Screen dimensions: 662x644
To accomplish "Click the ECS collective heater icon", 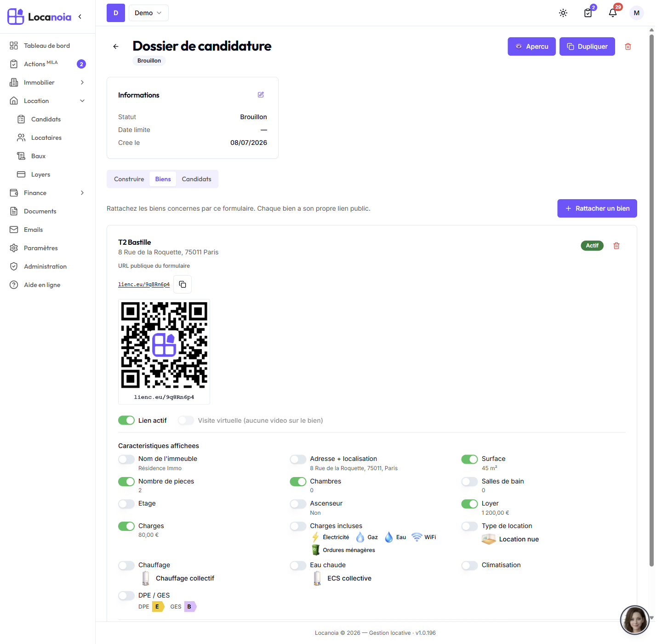I will tap(317, 578).
